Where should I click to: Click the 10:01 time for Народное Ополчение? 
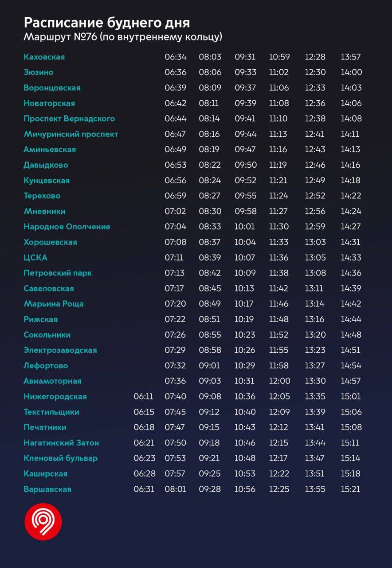(x=244, y=227)
